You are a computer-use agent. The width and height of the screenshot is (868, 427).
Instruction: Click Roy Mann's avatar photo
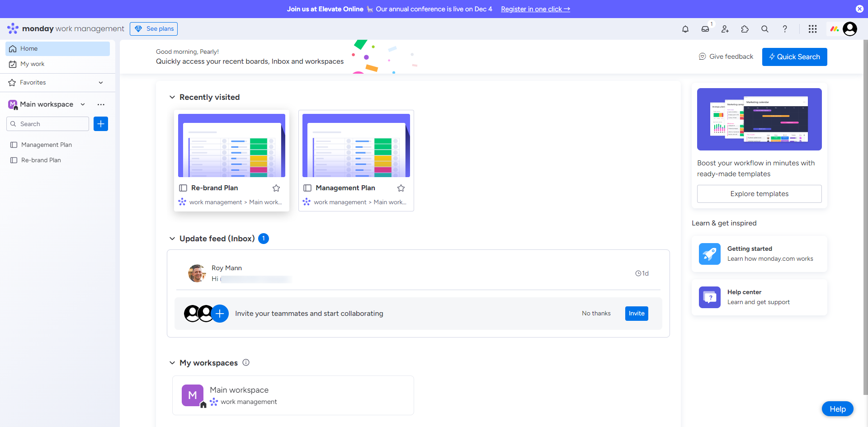point(197,273)
